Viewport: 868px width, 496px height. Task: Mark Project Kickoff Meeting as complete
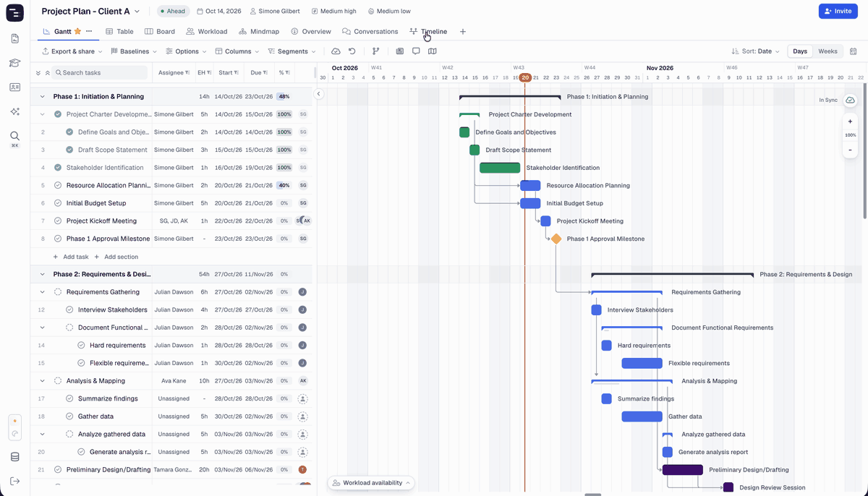tap(58, 221)
